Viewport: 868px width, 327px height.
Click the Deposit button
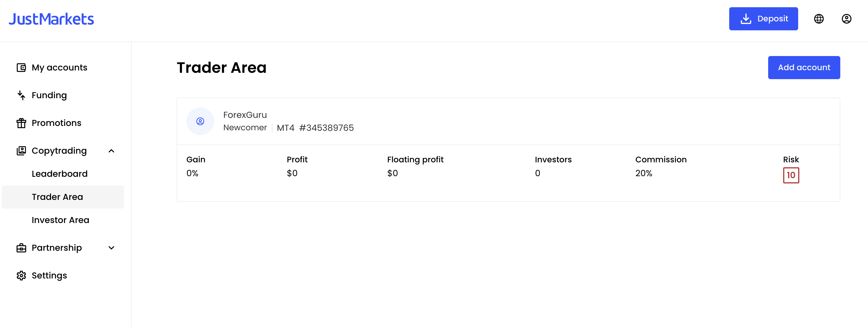coord(763,19)
